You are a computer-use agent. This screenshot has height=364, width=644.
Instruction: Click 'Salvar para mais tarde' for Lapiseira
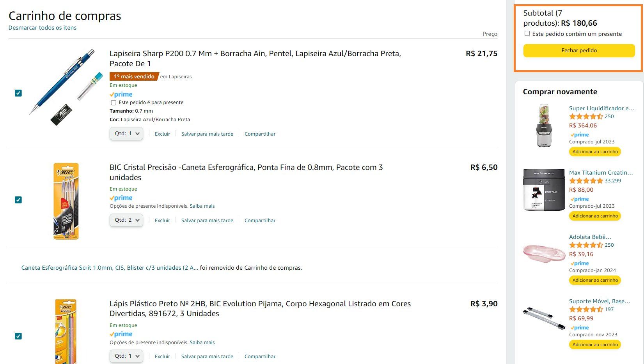coord(207,134)
